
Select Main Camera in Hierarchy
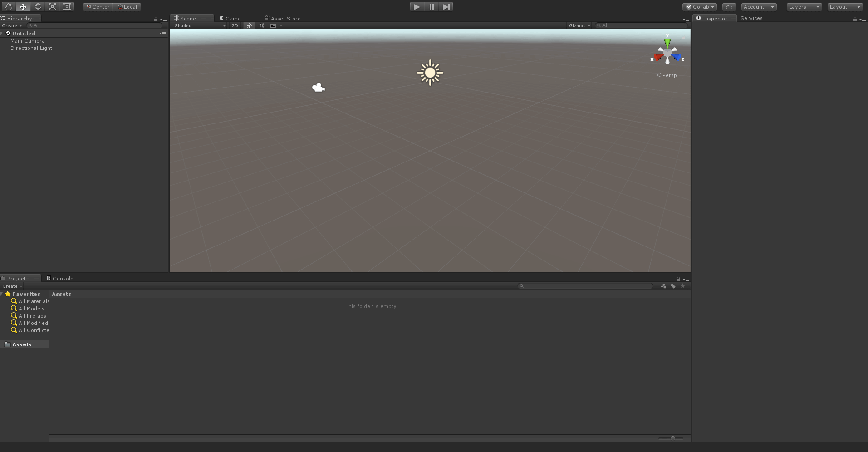coord(28,41)
